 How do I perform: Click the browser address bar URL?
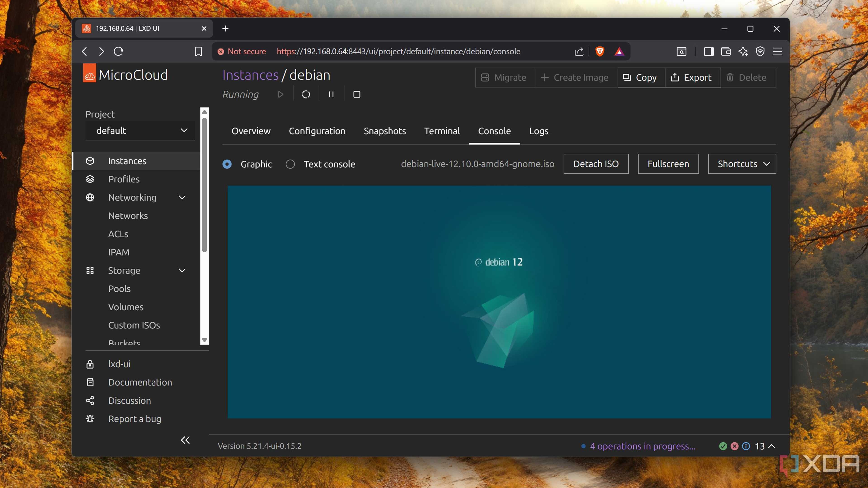(398, 52)
